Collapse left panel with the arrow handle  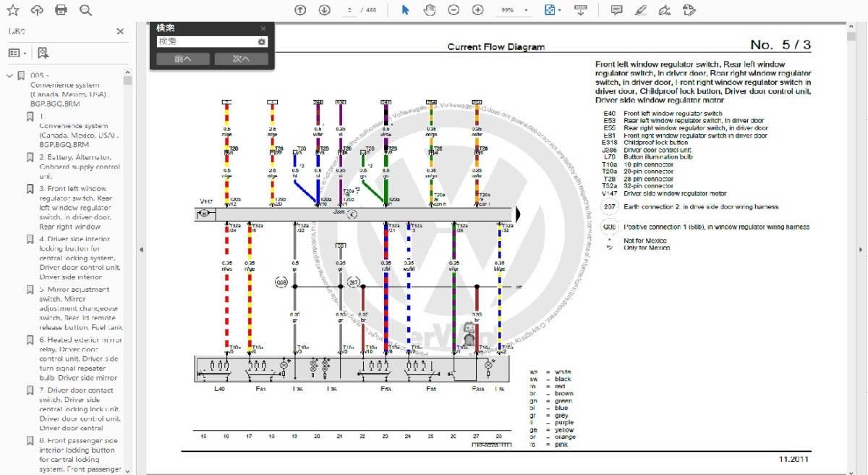141,249
